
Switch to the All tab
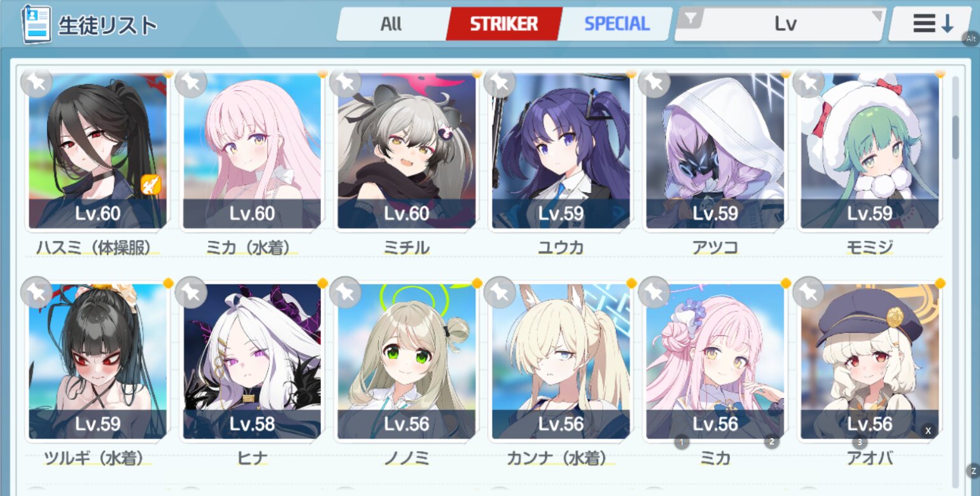[391, 24]
